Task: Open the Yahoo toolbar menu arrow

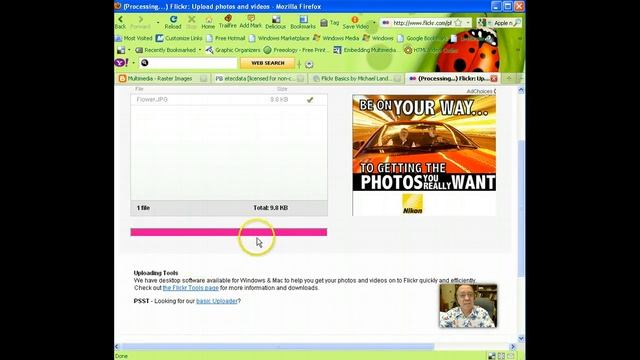Action: pyautogui.click(x=133, y=63)
